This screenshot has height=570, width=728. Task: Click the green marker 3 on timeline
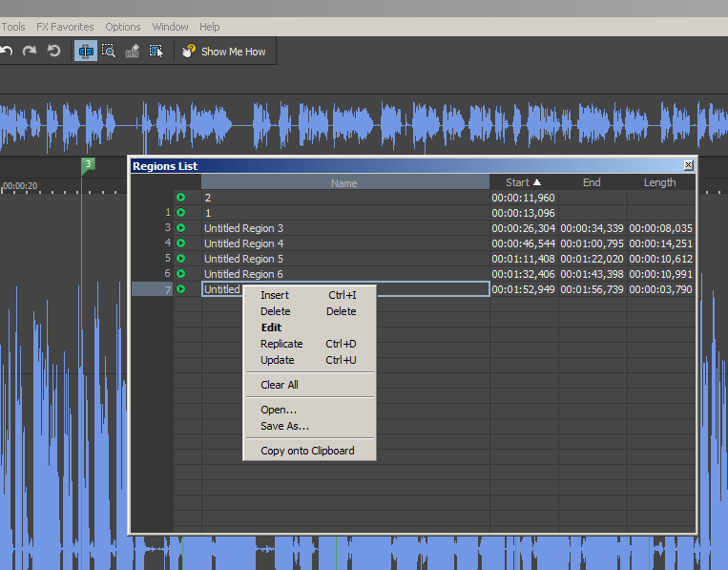[88, 165]
